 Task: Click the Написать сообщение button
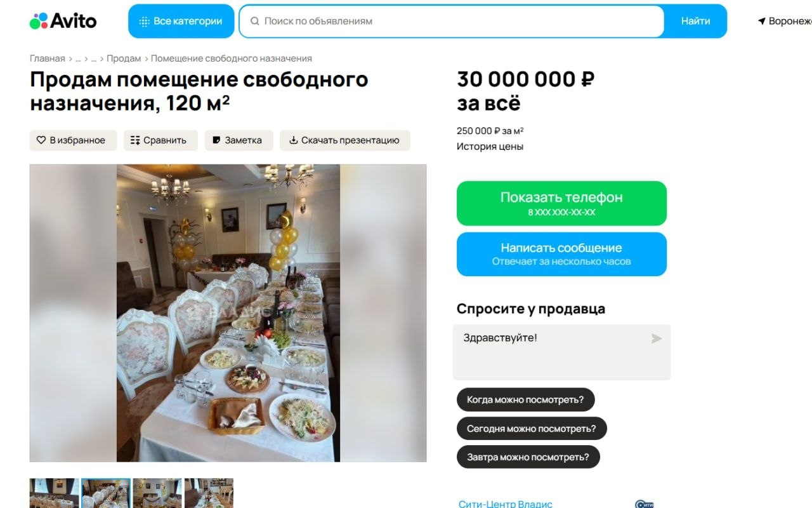[561, 254]
